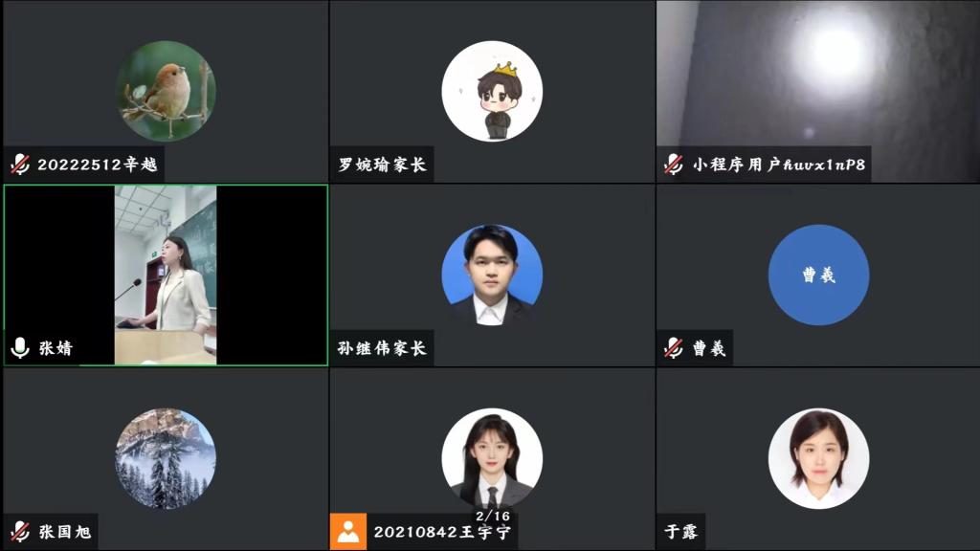The height and width of the screenshot is (551, 980).
Task: Select the cartoon crown avatar of 罗婉瑜家长
Action: pyautogui.click(x=492, y=91)
